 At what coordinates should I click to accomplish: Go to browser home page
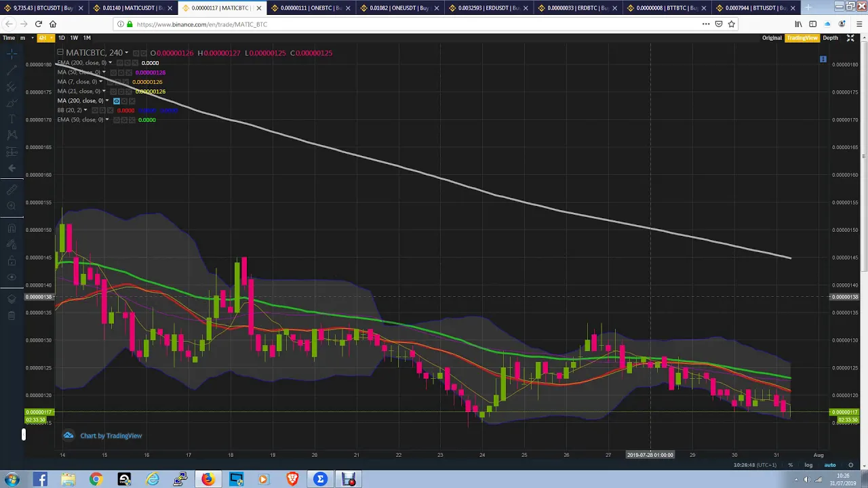pos(53,24)
